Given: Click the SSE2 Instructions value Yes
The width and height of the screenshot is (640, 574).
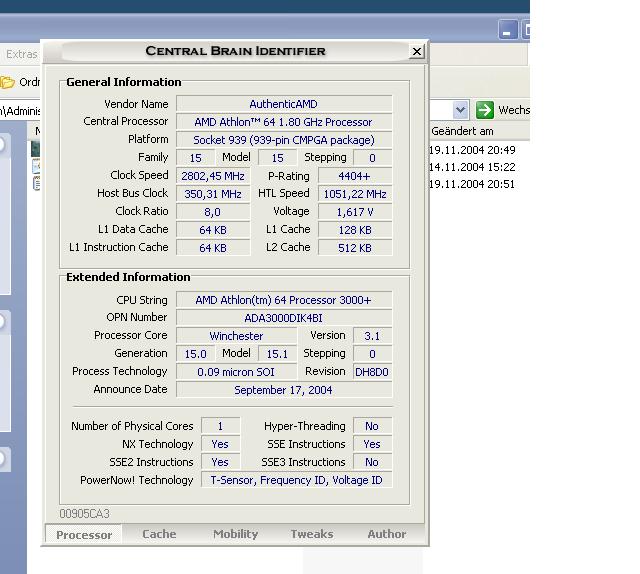Looking at the screenshot, I should (220, 462).
